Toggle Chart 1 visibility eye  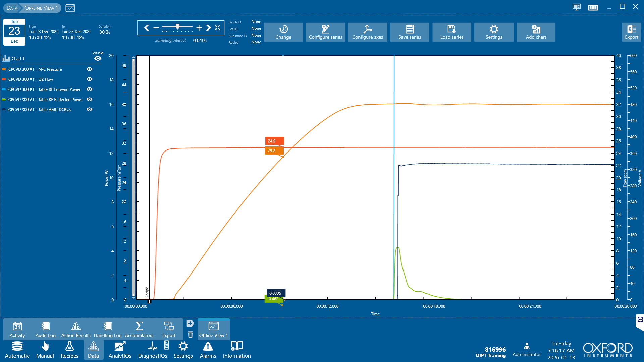click(98, 58)
